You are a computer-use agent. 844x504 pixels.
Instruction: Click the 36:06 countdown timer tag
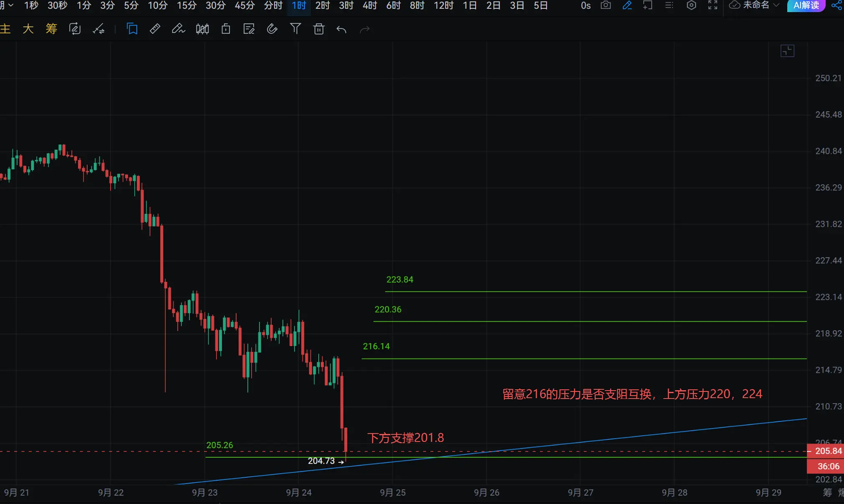826,466
